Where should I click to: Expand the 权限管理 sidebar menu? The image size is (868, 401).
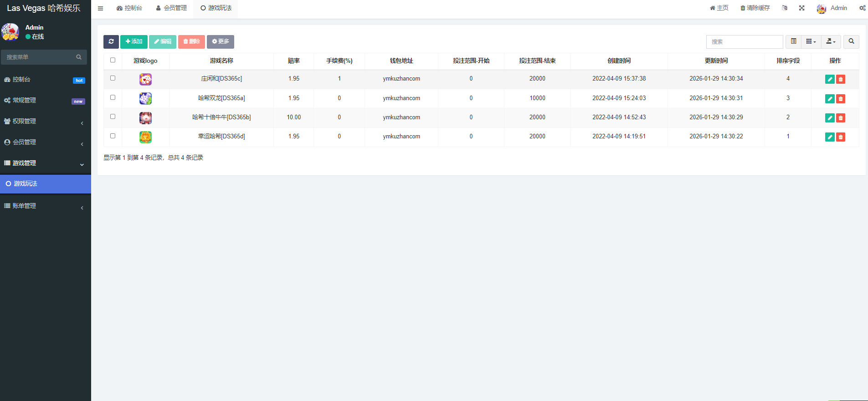pyautogui.click(x=43, y=122)
